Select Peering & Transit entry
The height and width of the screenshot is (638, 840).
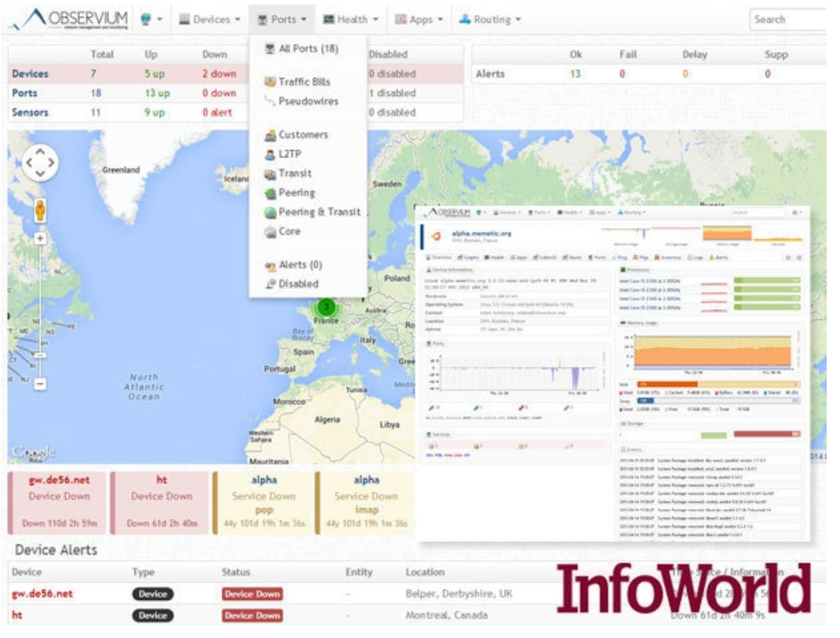313,212
